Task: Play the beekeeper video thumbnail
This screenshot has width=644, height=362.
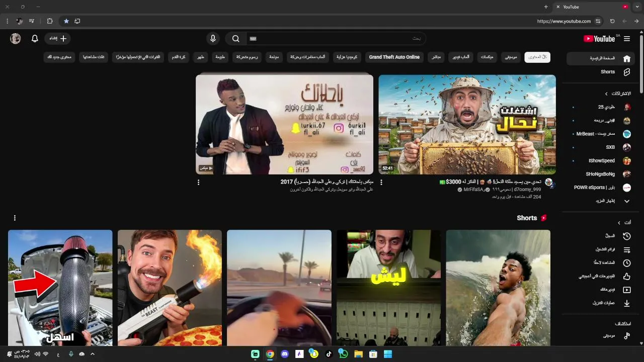Action: pos(467,125)
